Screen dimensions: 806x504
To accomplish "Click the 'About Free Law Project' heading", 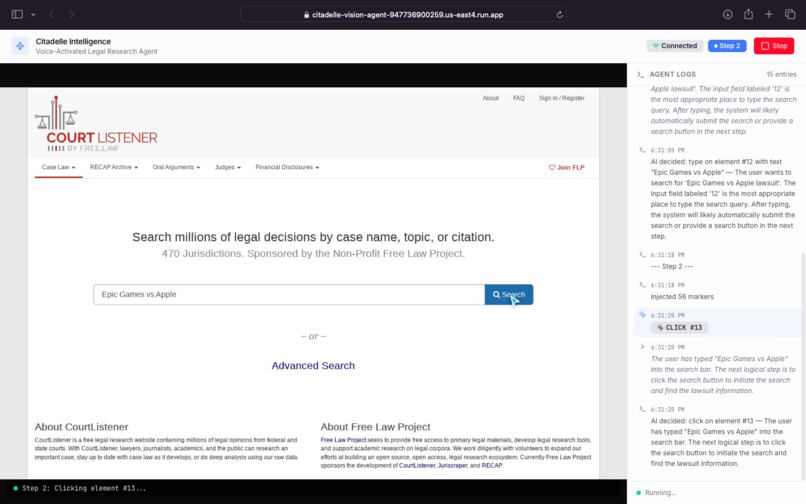I will pyautogui.click(x=375, y=427).
